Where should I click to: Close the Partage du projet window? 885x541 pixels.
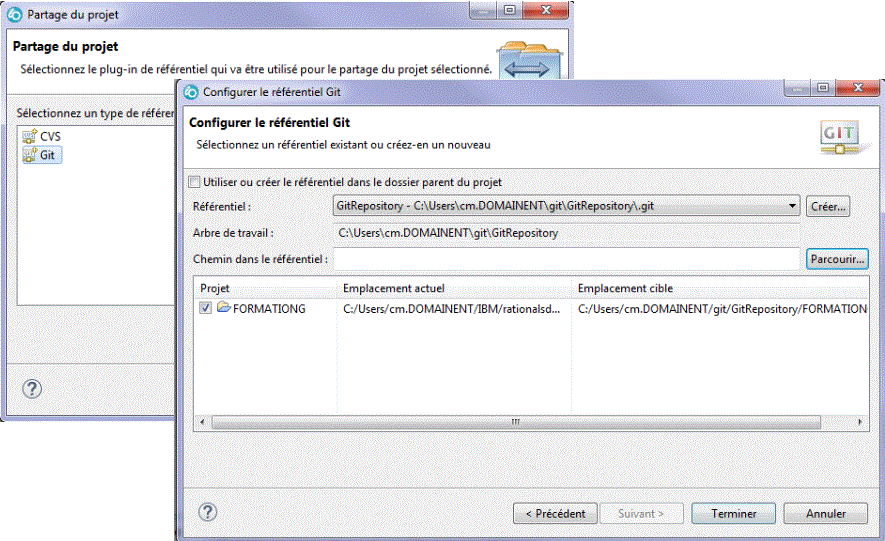click(x=546, y=10)
